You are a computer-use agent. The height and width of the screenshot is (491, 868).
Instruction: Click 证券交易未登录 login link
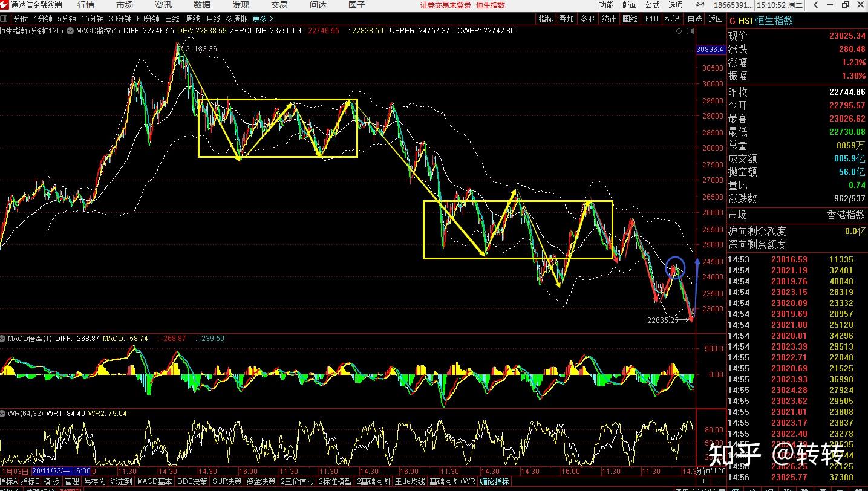[446, 5]
